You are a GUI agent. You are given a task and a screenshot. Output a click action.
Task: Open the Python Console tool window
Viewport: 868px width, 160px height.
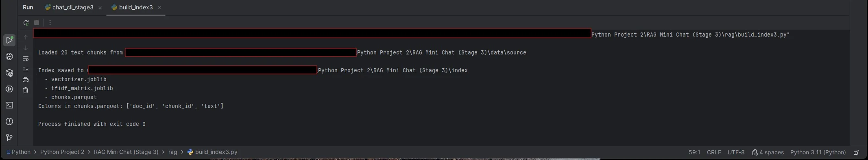tap(9, 56)
